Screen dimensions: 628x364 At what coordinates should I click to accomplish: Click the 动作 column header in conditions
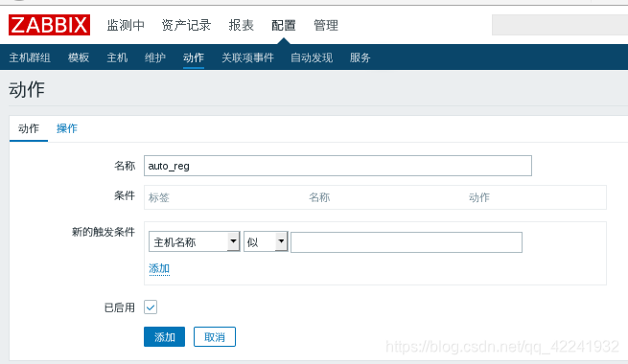[x=479, y=197]
